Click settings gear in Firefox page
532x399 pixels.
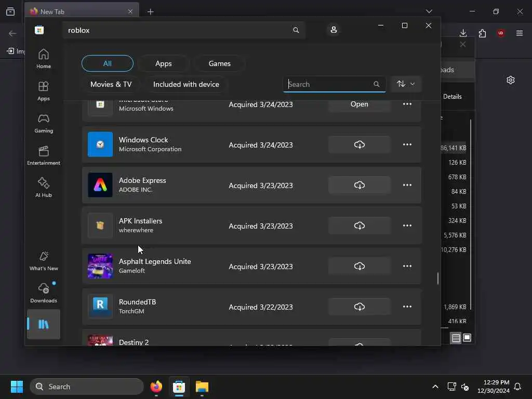click(511, 80)
